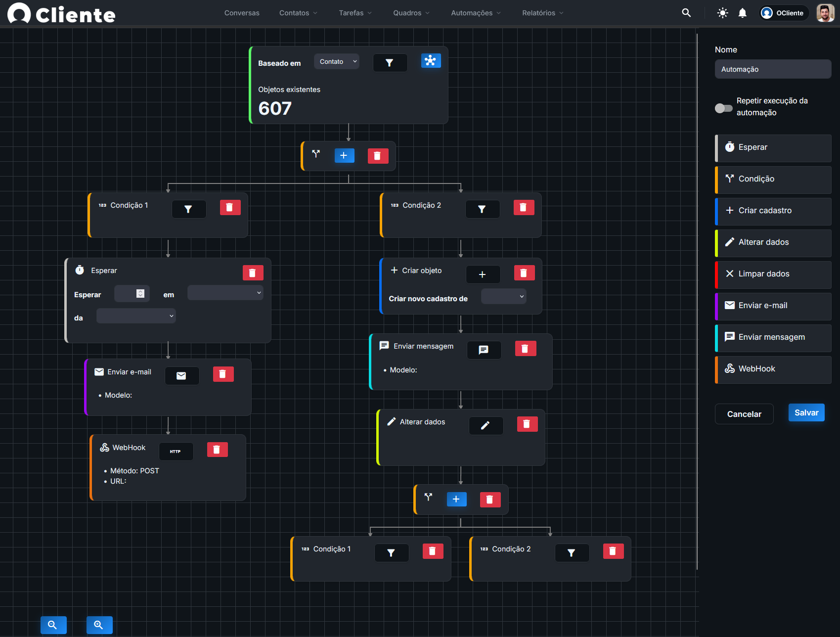Open the filter icon on Condição 2
840x637 pixels.
pos(483,209)
